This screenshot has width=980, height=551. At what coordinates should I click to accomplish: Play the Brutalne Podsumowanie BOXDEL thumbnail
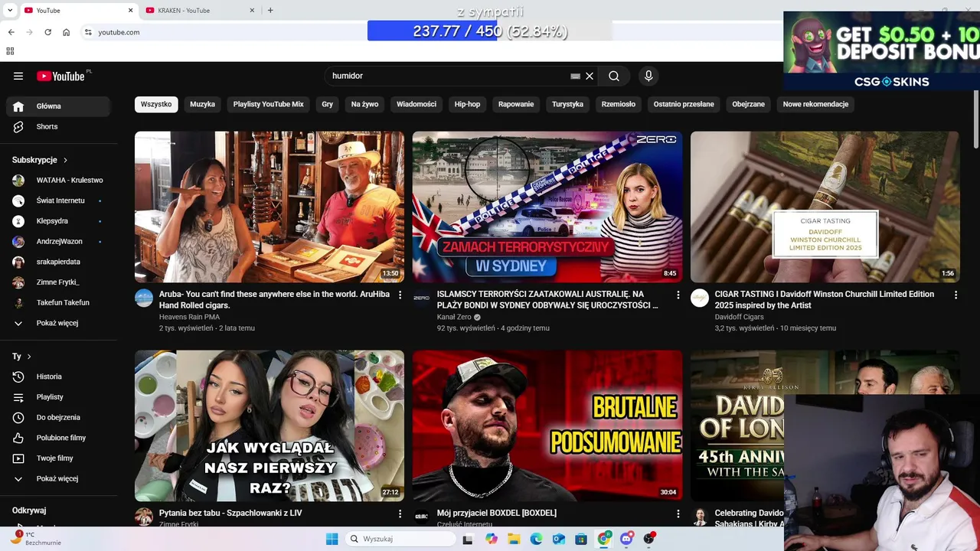[x=547, y=425]
